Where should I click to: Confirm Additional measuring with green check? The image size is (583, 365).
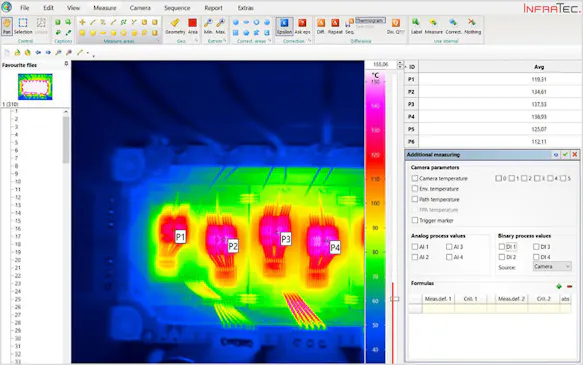pos(565,155)
